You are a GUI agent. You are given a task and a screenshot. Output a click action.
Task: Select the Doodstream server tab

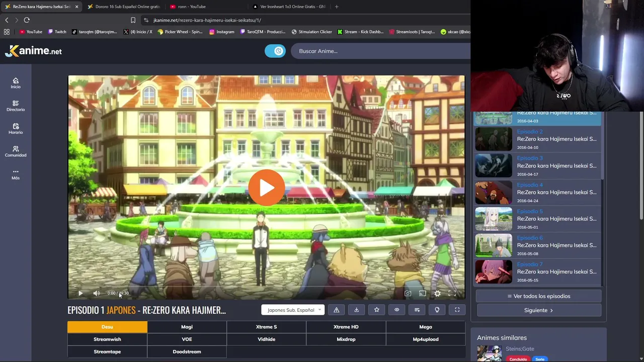click(187, 352)
